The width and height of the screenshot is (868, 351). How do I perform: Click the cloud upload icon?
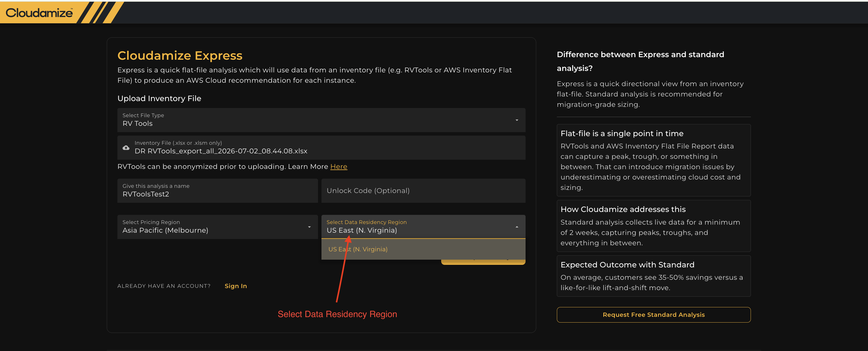(126, 148)
